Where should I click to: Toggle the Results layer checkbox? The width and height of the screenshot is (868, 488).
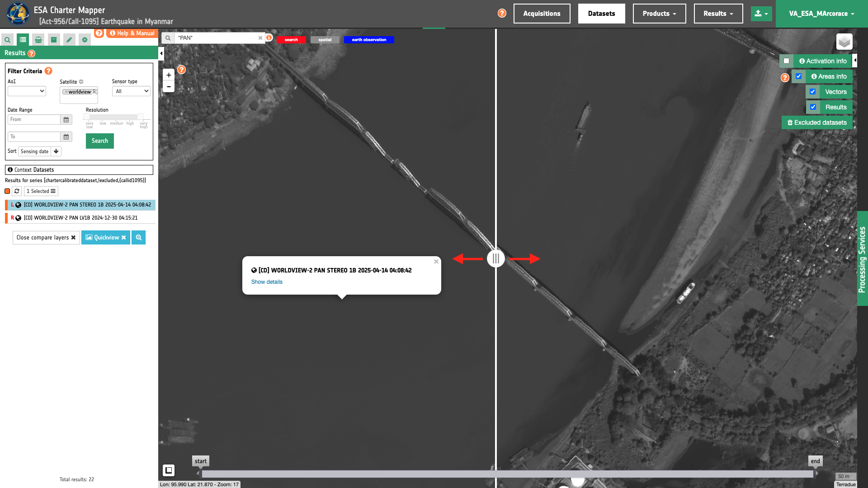[813, 107]
